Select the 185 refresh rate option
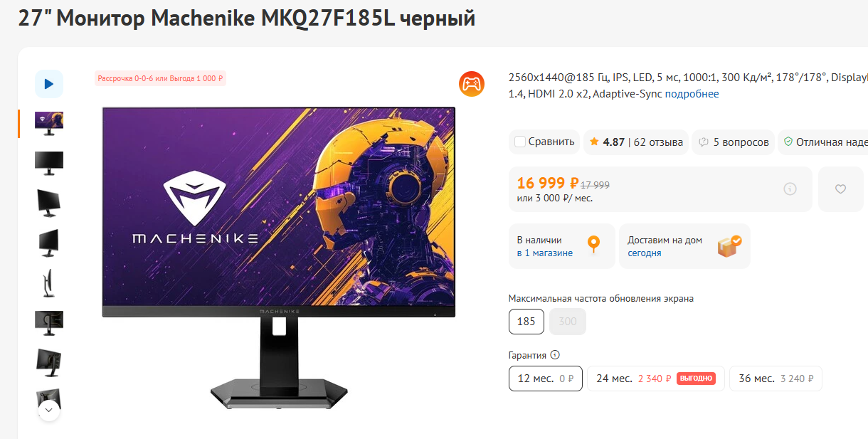Screen dimensions: 868x439 526,322
